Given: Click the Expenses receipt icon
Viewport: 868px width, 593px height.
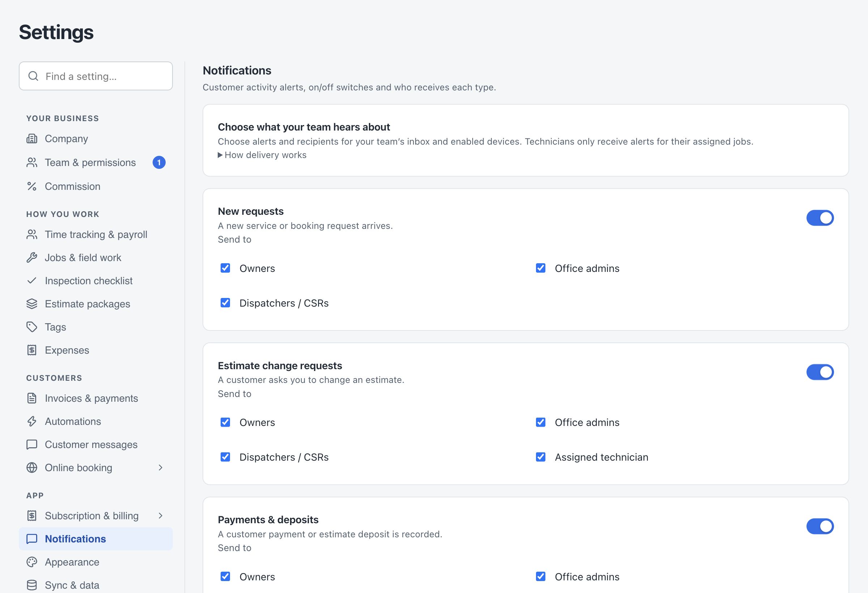Looking at the screenshot, I should click(32, 350).
